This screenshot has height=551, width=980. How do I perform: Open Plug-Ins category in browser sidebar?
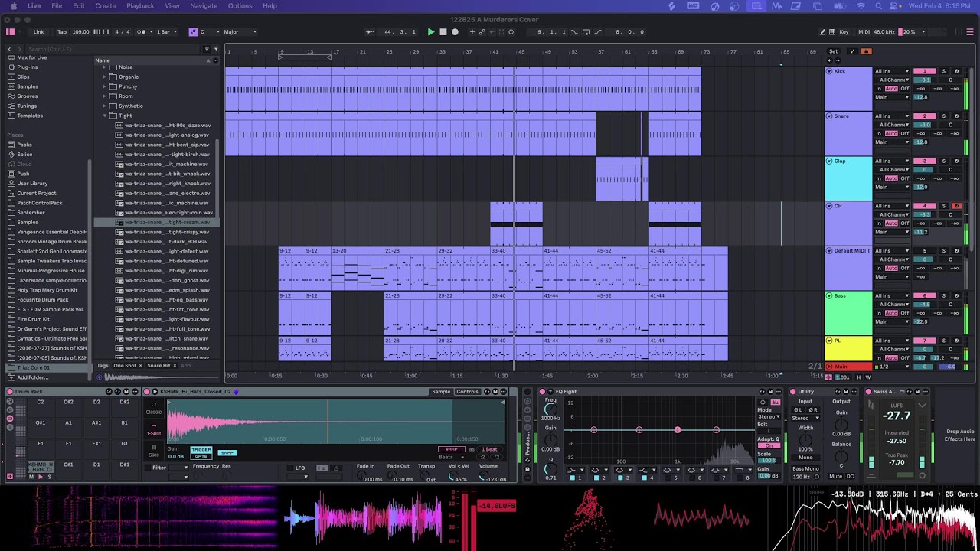pos(27,67)
